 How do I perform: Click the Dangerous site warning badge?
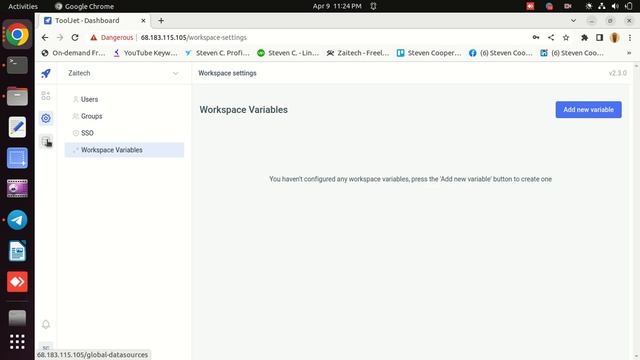click(111, 38)
